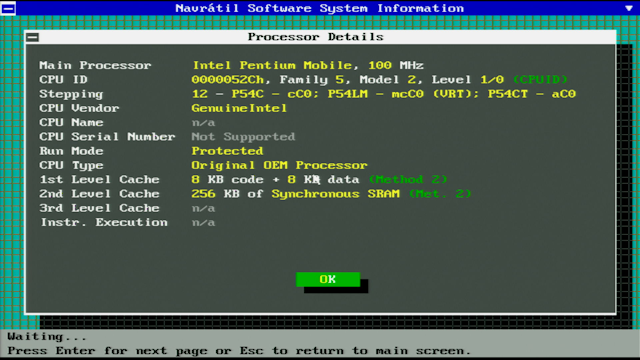Select 'Intel Pentium Mobile, 100 MHz' value

[308, 65]
